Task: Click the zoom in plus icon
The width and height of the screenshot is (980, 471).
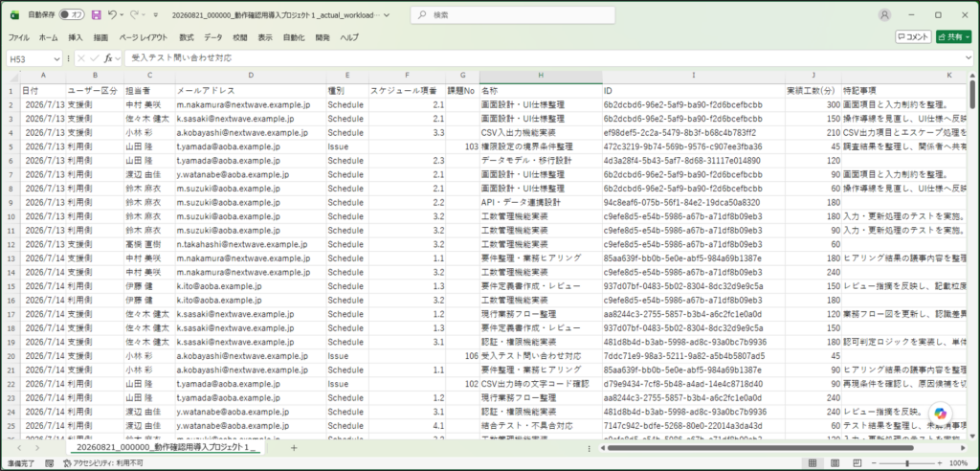Action: (940, 463)
